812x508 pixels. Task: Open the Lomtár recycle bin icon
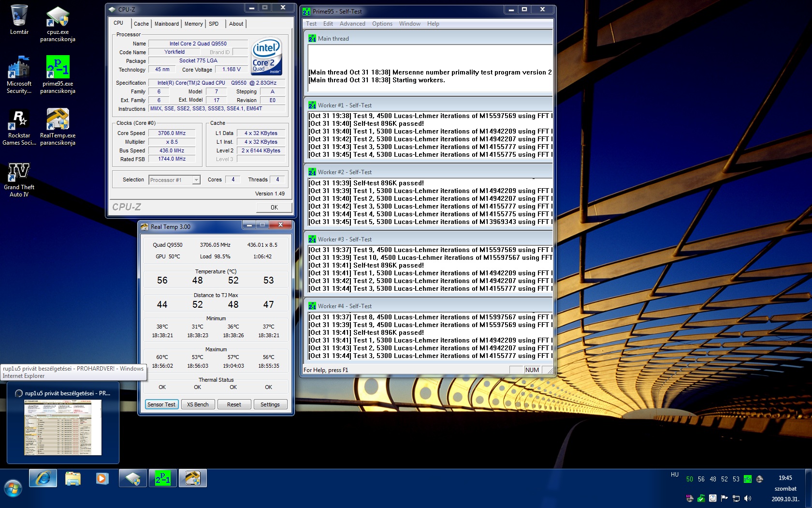[19, 17]
